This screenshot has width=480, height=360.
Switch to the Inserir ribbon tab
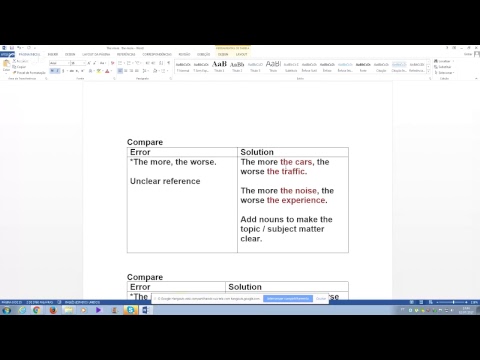[x=53, y=54]
